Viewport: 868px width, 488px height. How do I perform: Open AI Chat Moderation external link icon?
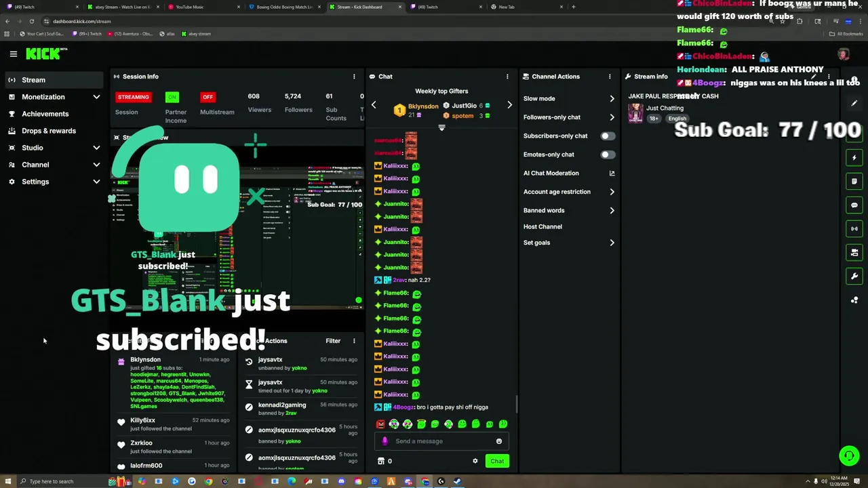612,174
